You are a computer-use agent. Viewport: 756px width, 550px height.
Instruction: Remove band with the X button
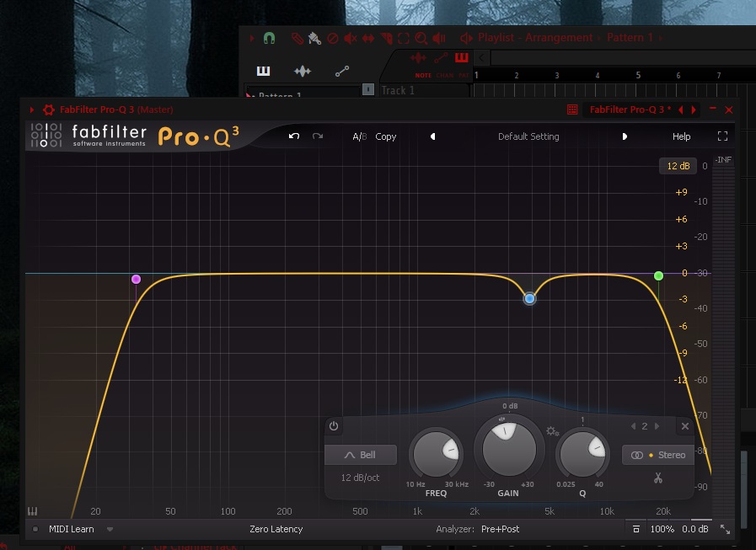[684, 426]
